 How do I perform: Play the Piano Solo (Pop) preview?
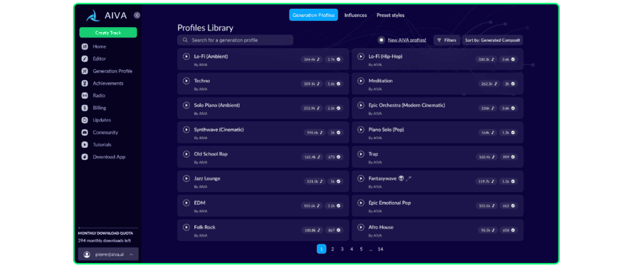360,130
